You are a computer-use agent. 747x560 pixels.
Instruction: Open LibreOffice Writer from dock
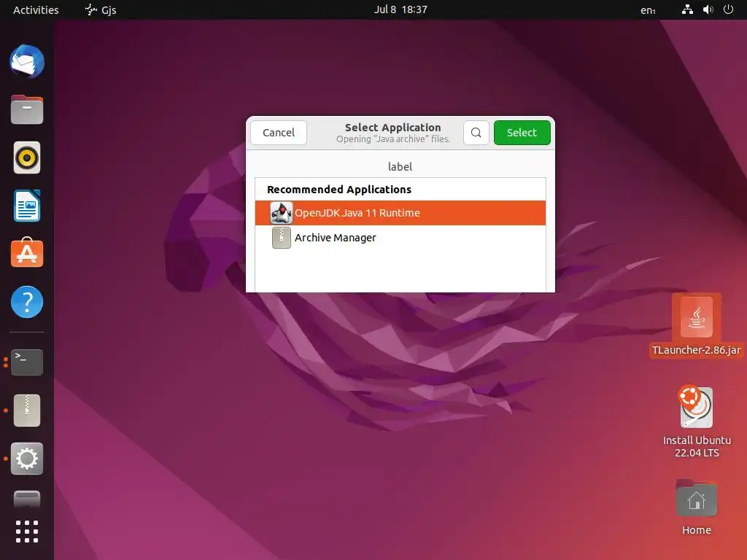pyautogui.click(x=27, y=206)
